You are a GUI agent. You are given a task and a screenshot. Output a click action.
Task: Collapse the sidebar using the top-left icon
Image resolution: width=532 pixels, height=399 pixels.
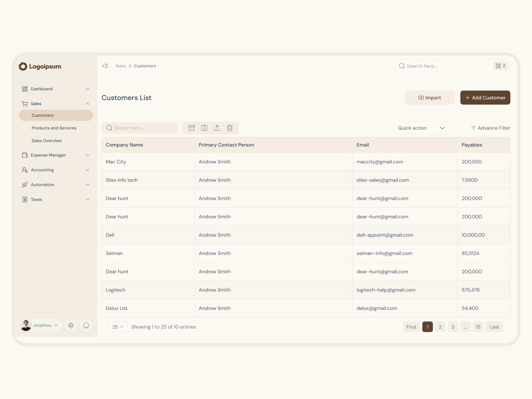pos(105,66)
